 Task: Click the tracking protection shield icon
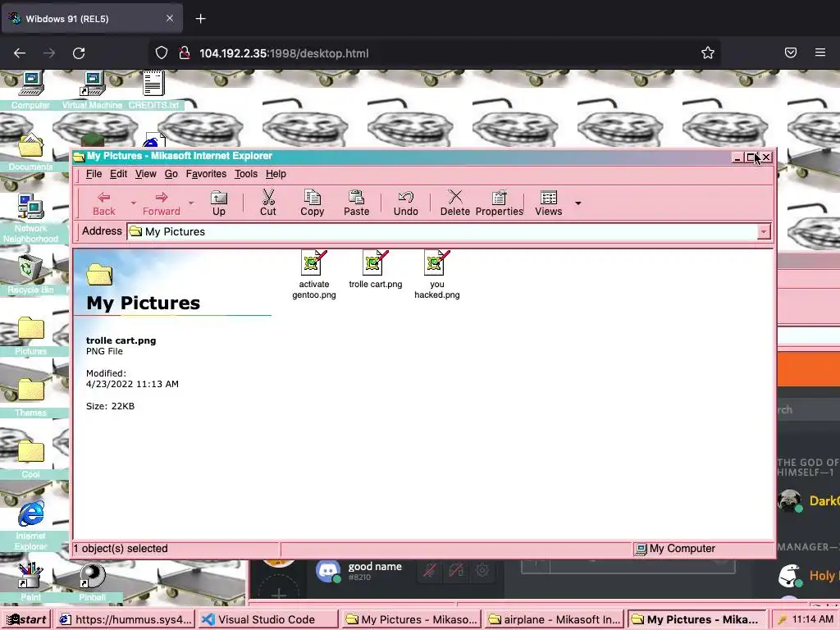[162, 52]
